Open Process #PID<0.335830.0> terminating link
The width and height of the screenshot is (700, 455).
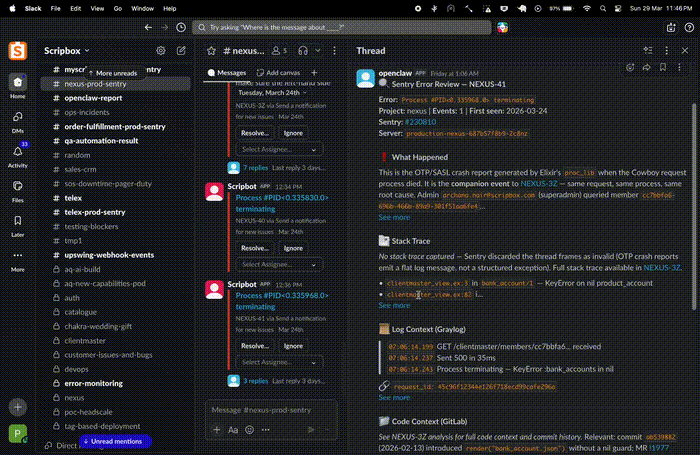pyautogui.click(x=282, y=203)
